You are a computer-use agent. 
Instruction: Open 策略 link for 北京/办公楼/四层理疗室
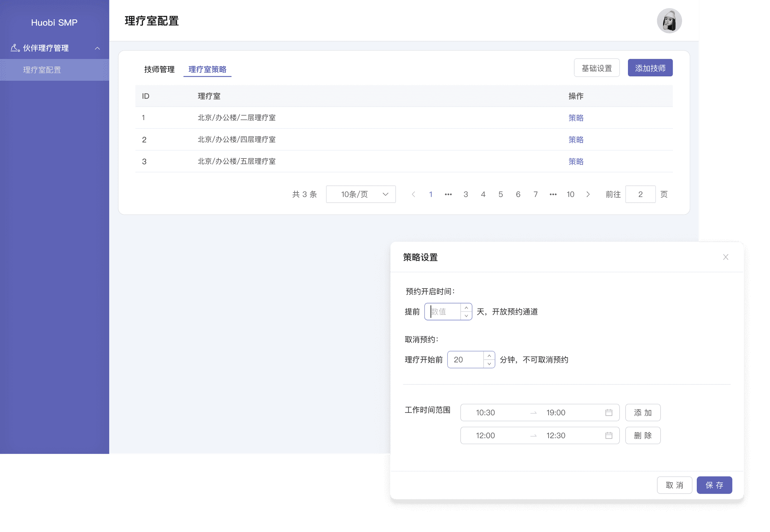(576, 140)
